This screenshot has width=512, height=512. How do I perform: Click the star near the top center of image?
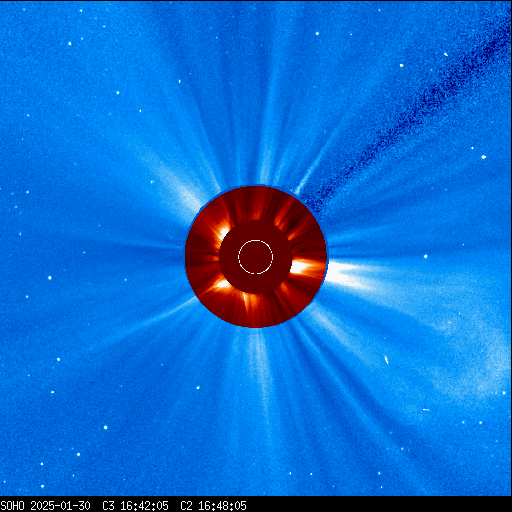(x=317, y=34)
